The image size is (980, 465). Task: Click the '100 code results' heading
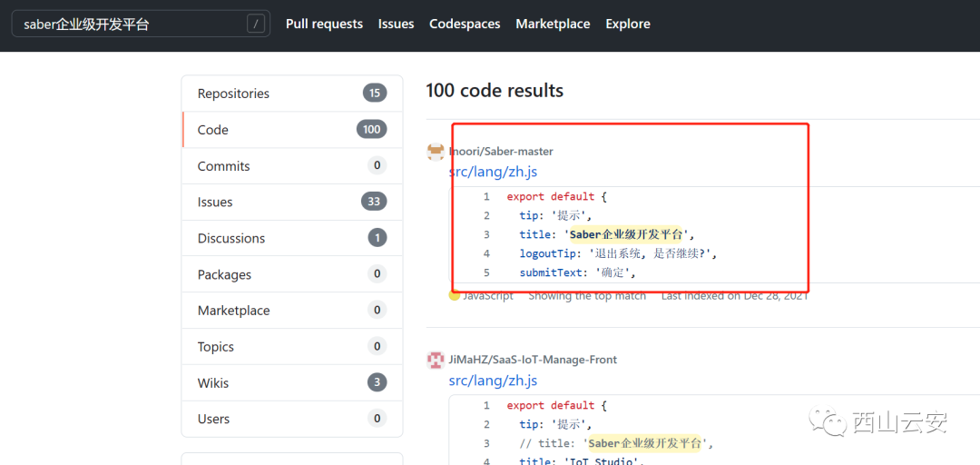tap(495, 91)
